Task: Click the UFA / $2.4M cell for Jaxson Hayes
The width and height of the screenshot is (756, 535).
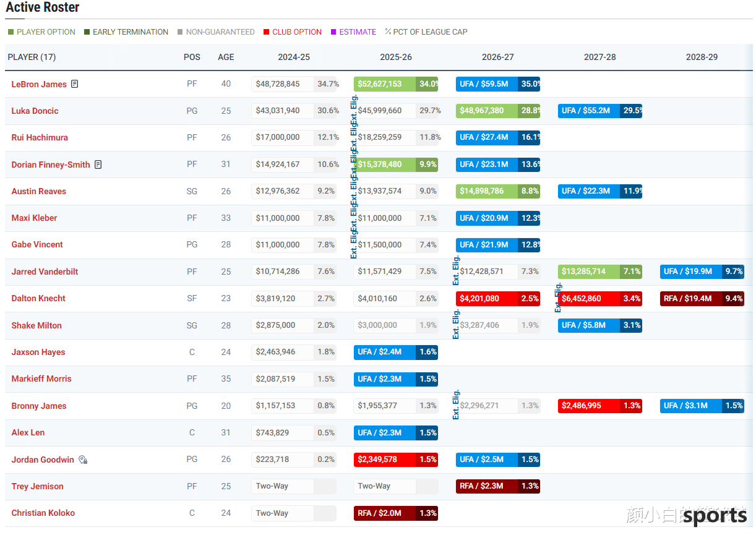Action: 396,352
